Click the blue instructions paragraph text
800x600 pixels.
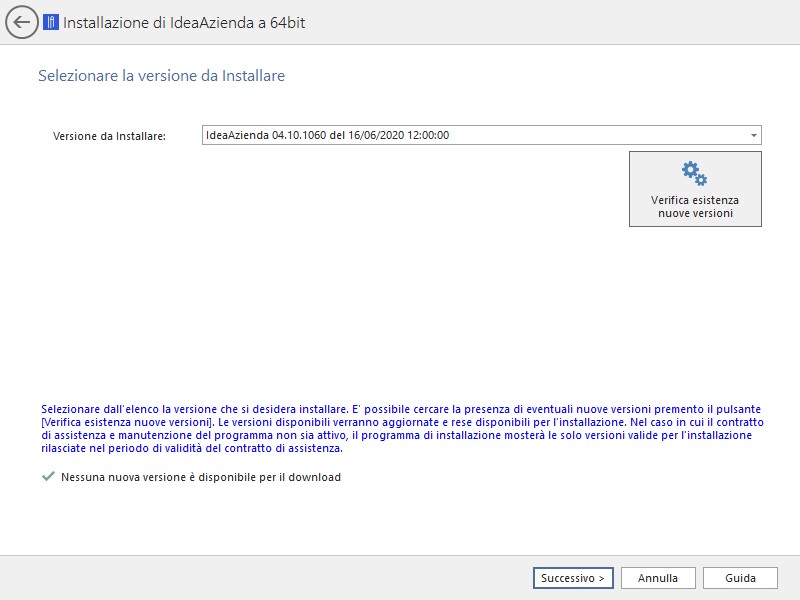402,429
